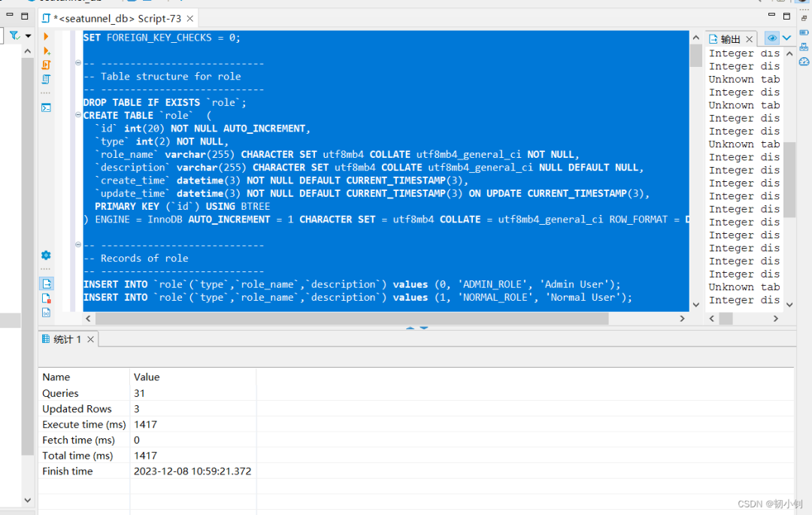Close the Script-73 editor tab
Viewport: 812px width, 515px height.
[190, 19]
